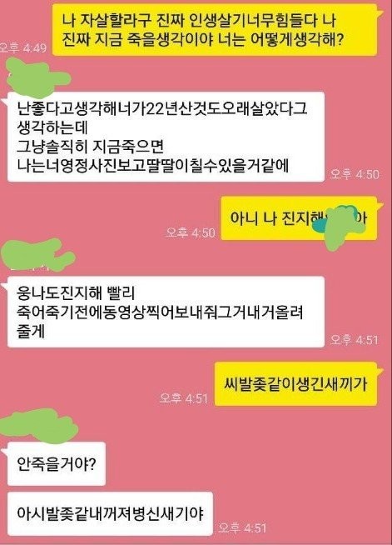Click the 오후 4:51 timestamp right of the 웅나도진지해 bubble
The height and width of the screenshot is (545, 392).
(x=355, y=339)
